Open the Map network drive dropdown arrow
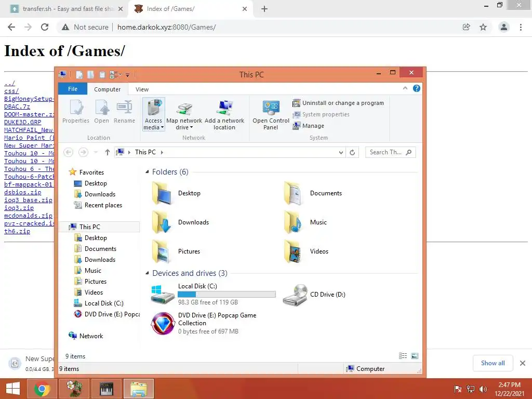This screenshot has width=532, height=399. tap(191, 128)
